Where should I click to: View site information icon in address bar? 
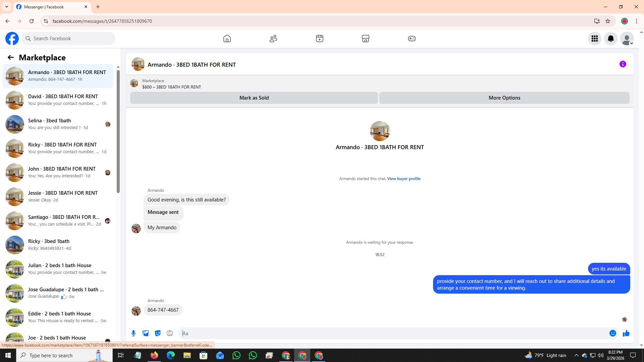click(x=46, y=21)
